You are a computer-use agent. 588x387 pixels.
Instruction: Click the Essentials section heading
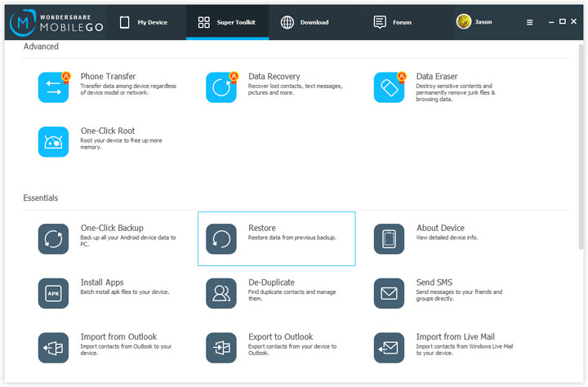(x=41, y=198)
